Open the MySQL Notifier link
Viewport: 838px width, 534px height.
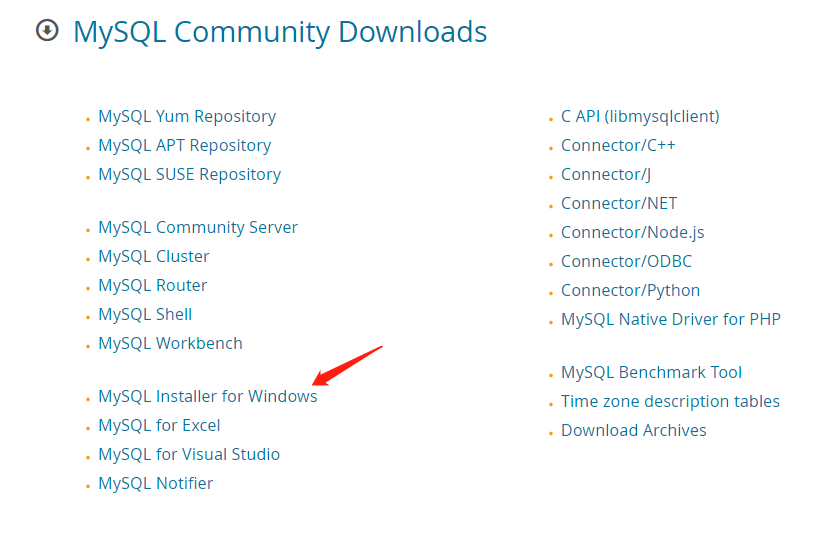(x=156, y=483)
